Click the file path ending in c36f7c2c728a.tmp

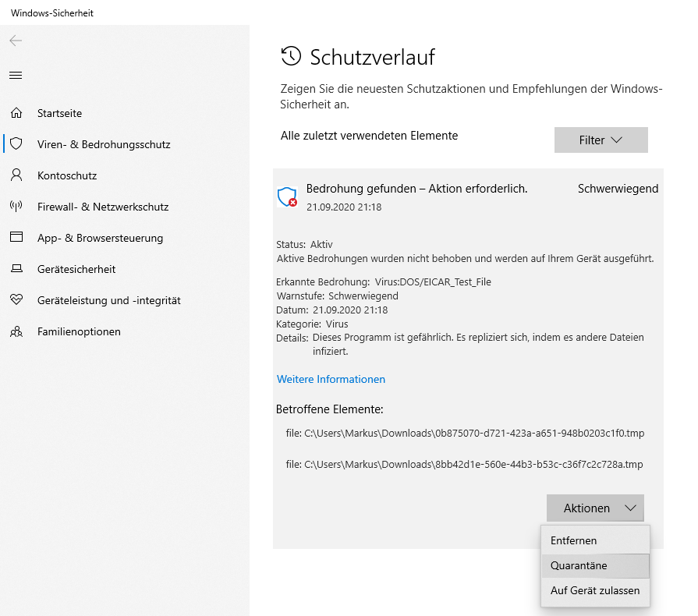pyautogui.click(x=464, y=464)
